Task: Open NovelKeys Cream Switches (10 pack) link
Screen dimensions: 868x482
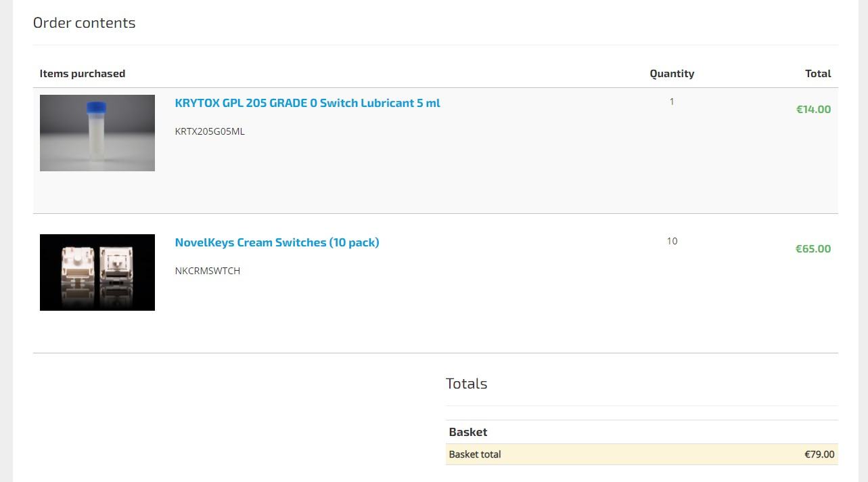Action: (x=277, y=242)
